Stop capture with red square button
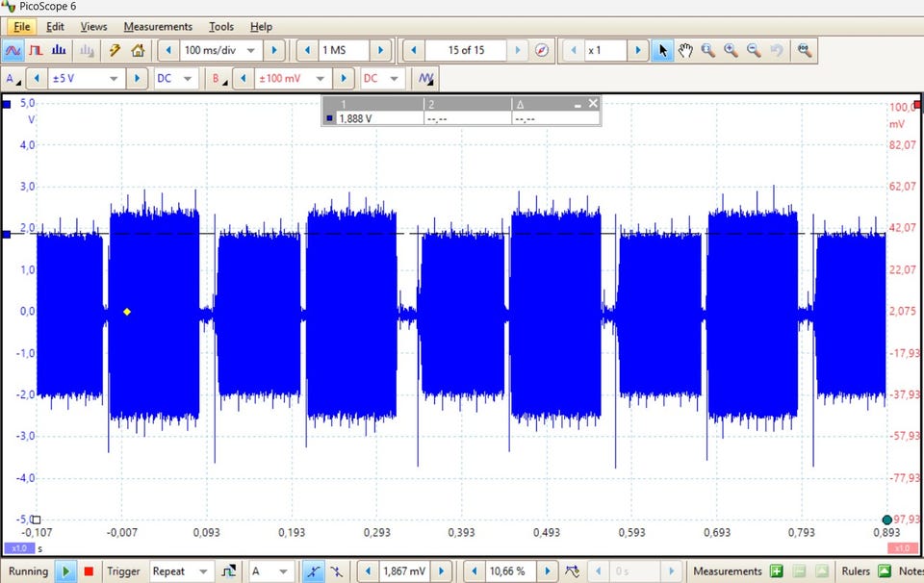The height and width of the screenshot is (583, 924). 89,571
